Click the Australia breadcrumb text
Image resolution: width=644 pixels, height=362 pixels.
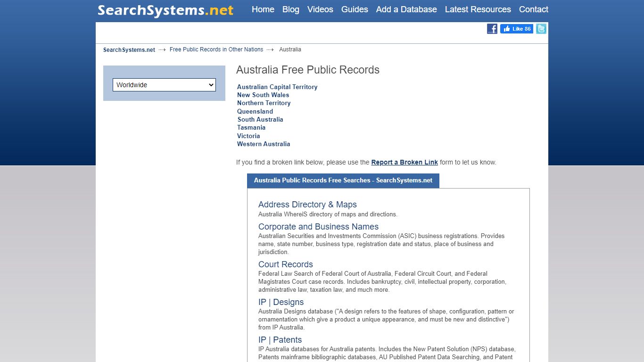pyautogui.click(x=290, y=49)
